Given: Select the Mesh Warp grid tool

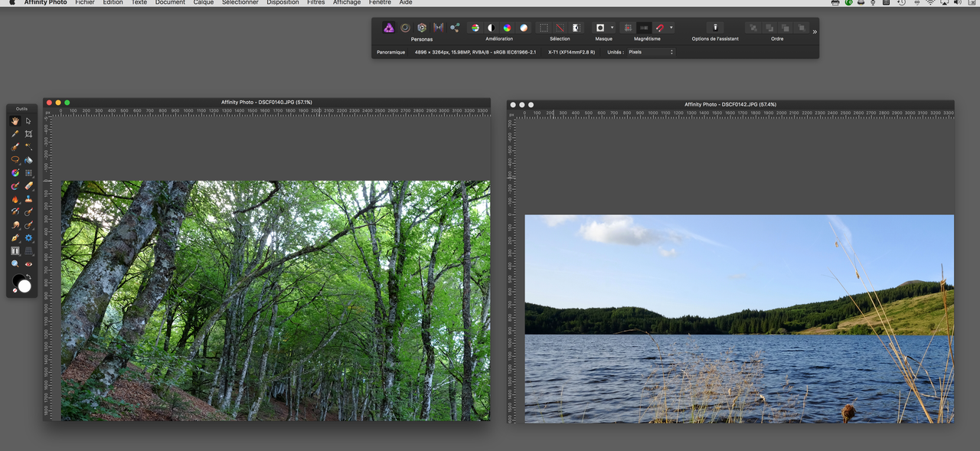Looking at the screenshot, I should 28,251.
